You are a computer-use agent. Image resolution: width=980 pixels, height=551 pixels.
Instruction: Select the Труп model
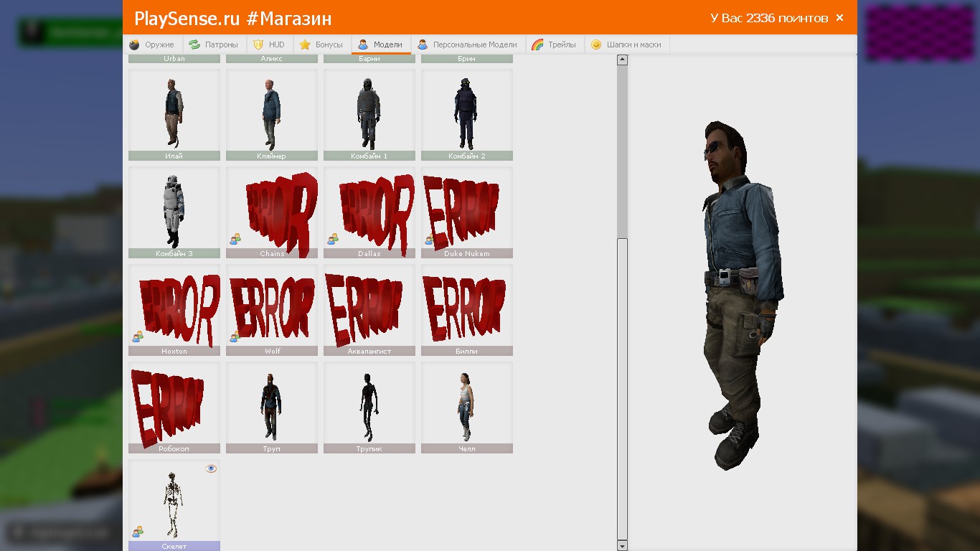(272, 408)
